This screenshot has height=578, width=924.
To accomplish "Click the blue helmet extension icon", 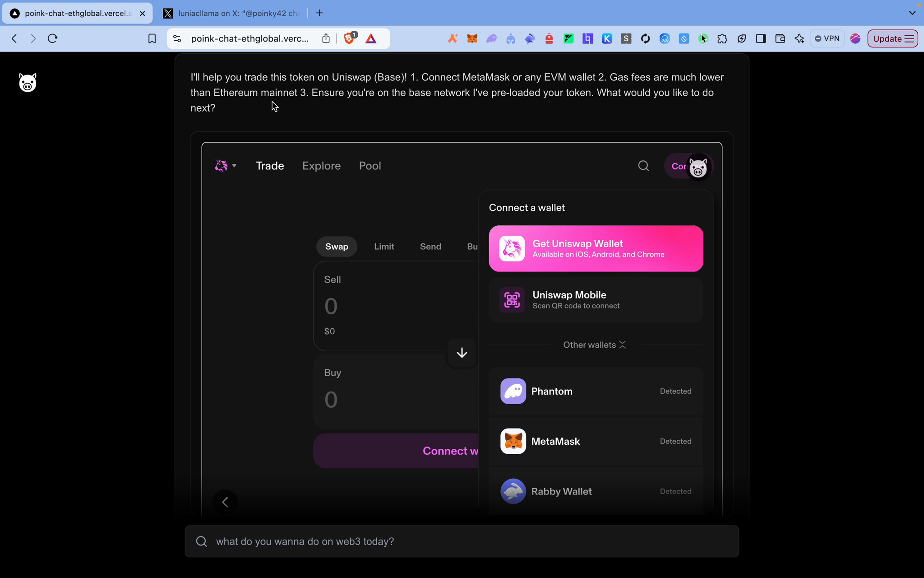I will pyautogui.click(x=510, y=39).
